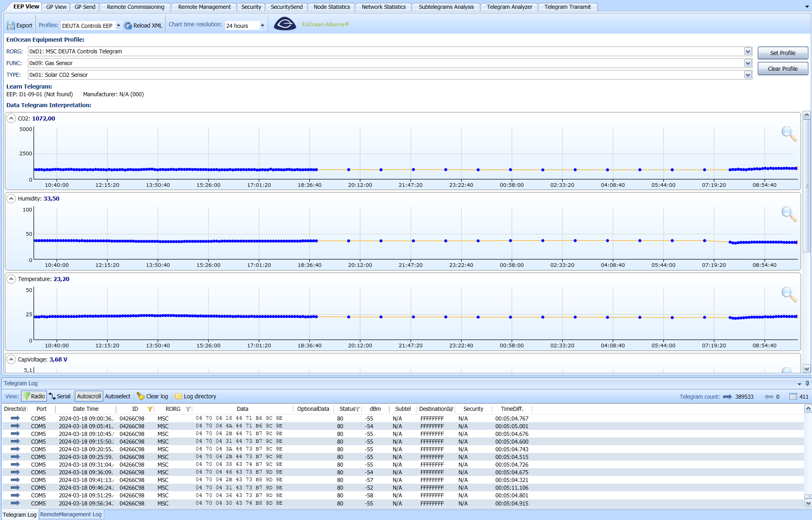Viewport: 812px width, 520px height.
Task: Open the RemoteManagement Log tab
Action: (x=71, y=514)
